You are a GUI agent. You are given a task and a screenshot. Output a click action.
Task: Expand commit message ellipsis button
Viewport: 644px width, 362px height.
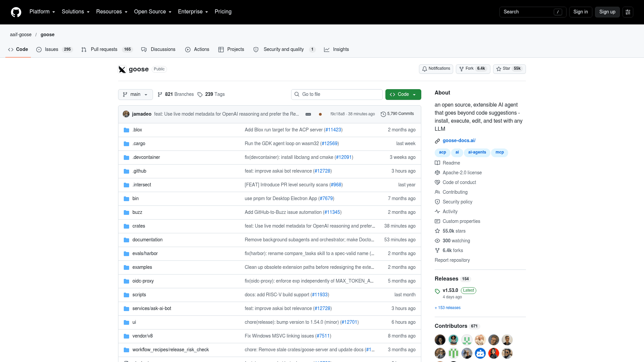tap(308, 114)
